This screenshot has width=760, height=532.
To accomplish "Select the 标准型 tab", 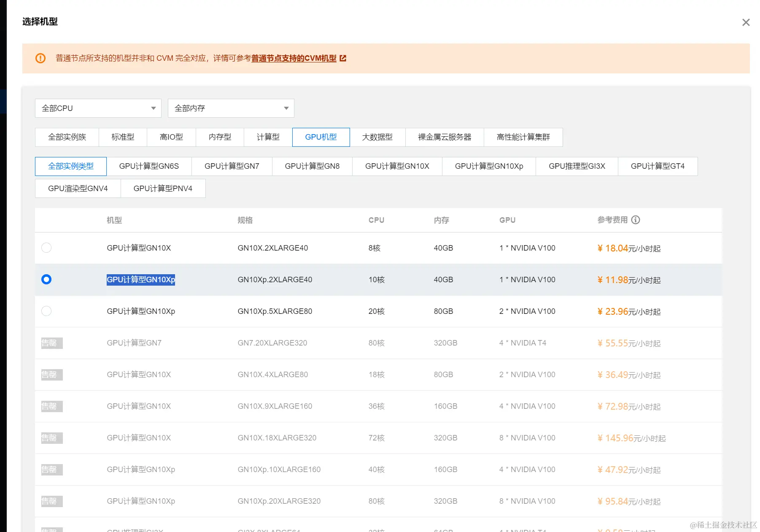I will tap(123, 137).
